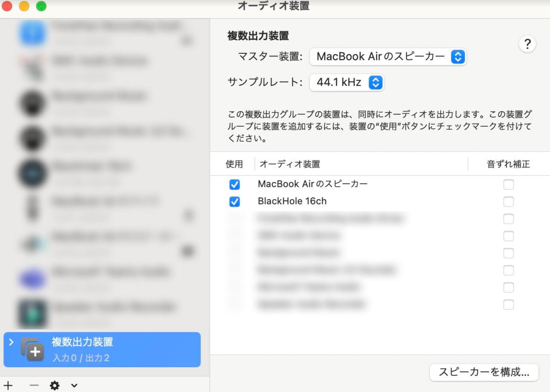Click the help question mark button

tap(527, 44)
